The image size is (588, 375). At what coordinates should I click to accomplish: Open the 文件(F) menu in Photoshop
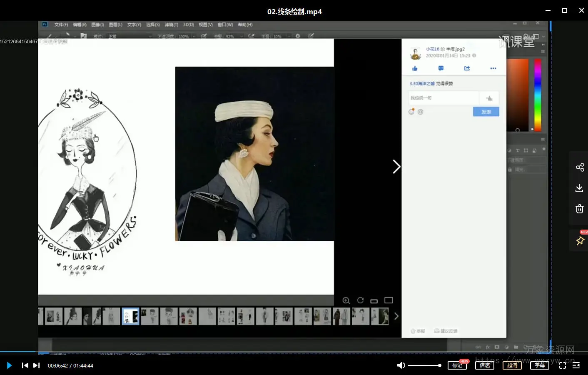click(x=61, y=25)
